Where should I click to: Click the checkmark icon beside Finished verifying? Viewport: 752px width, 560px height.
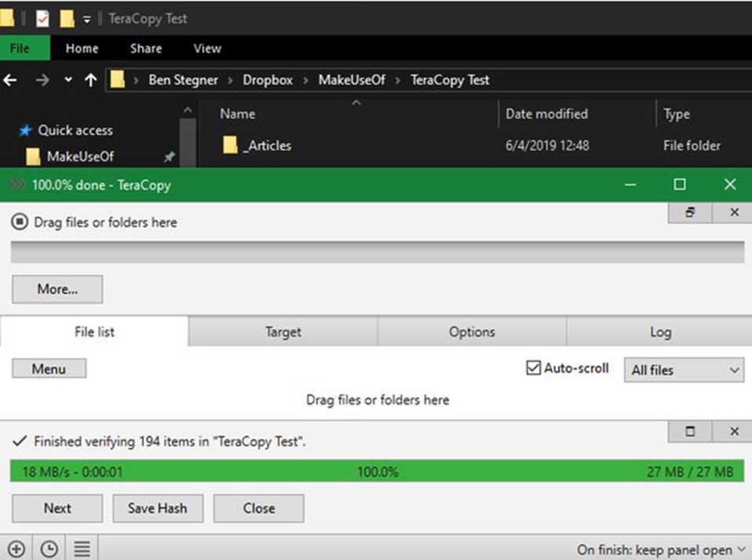pos(19,441)
